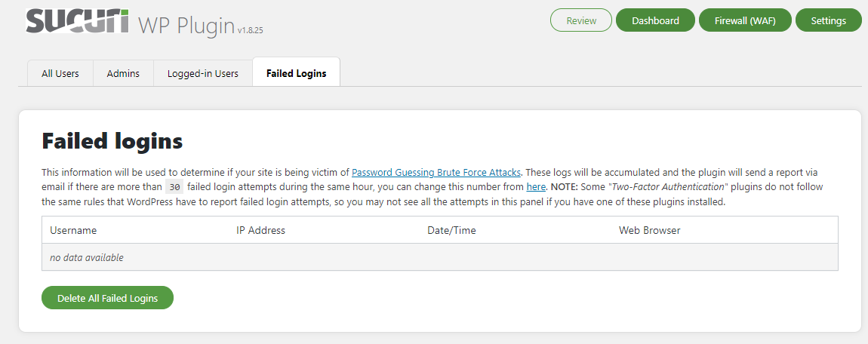Open the Firewall (WAF) page
868x344 pixels.
click(x=745, y=20)
